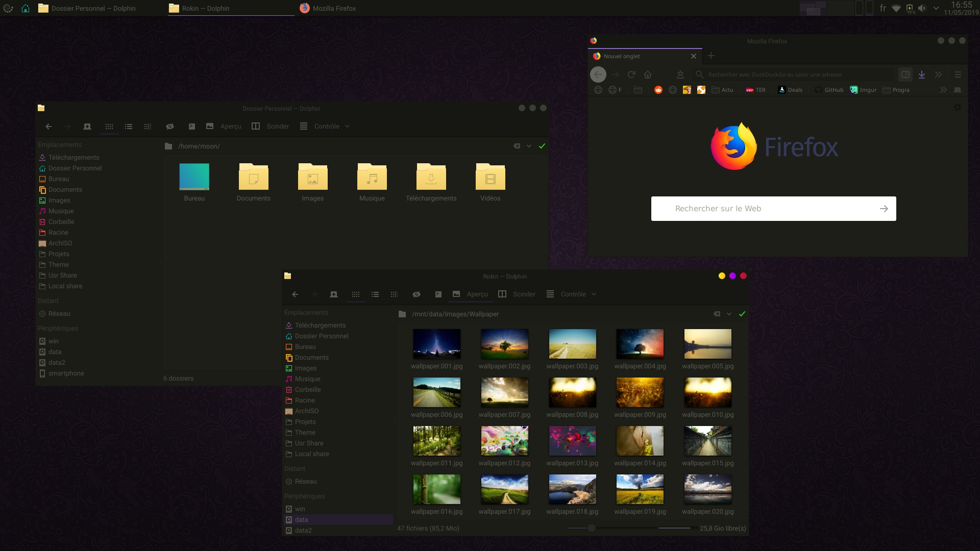Go back in Dossier Personnel Dolphin window

click(48, 127)
